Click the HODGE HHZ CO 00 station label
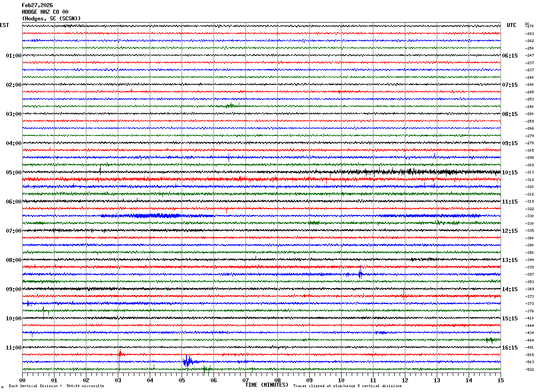The image size is (536, 392). tap(45, 12)
